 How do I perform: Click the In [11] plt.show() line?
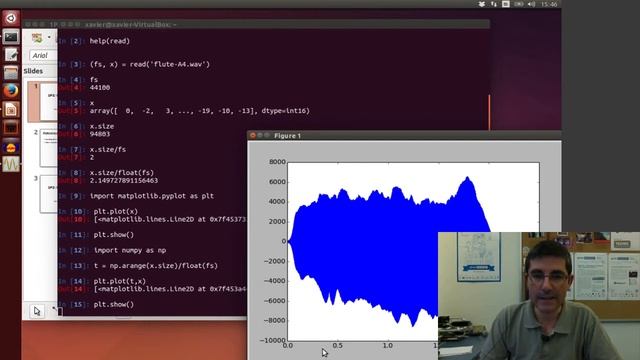113,235
